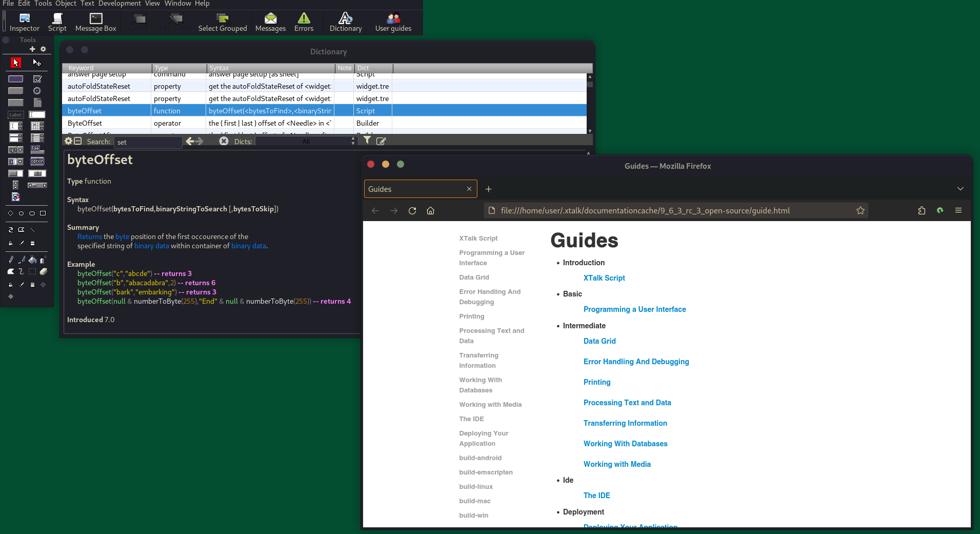
Task: Select the eraser paint tool
Action: [x=43, y=271]
